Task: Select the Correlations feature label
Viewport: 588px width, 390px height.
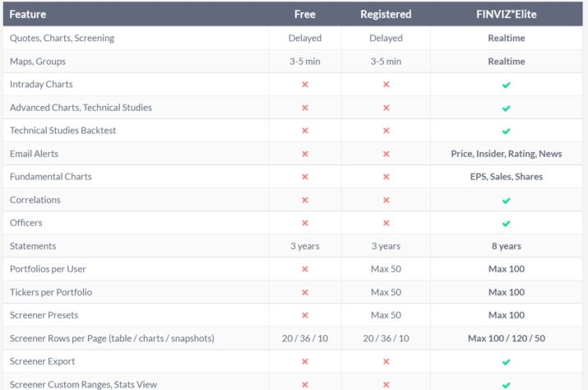Action: 35,200
